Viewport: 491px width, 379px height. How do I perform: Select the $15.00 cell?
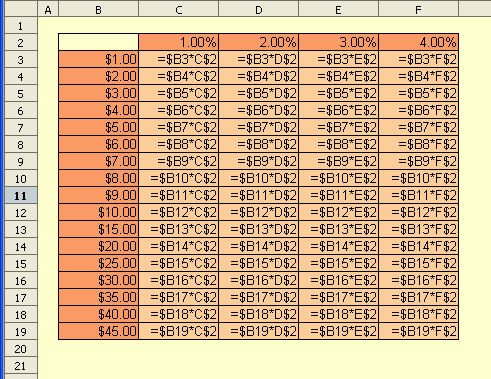click(x=98, y=229)
